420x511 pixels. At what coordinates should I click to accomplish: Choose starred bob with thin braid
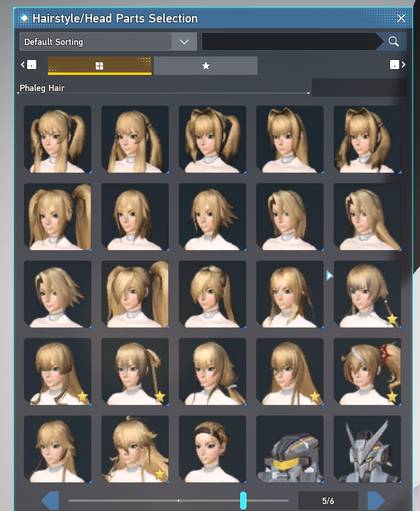[x=367, y=294]
